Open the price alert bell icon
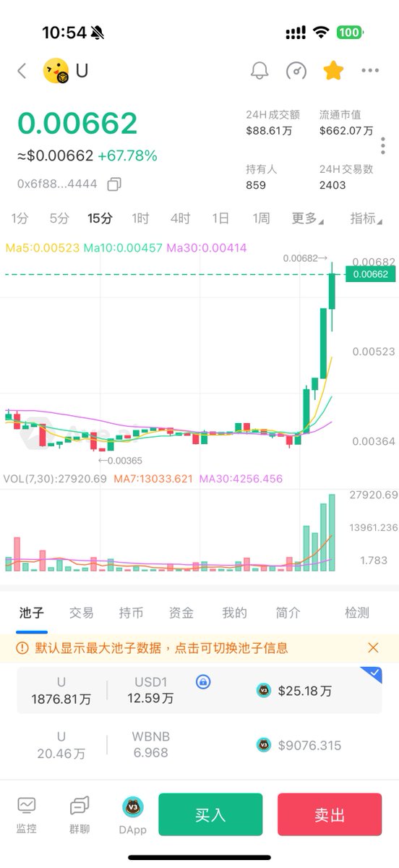The height and width of the screenshot is (868, 399). pyautogui.click(x=259, y=70)
